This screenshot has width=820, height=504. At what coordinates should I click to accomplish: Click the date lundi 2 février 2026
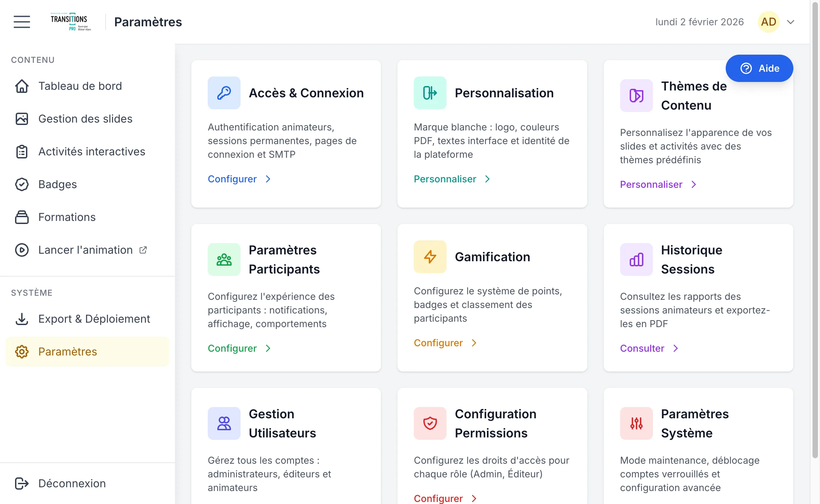pyautogui.click(x=699, y=22)
